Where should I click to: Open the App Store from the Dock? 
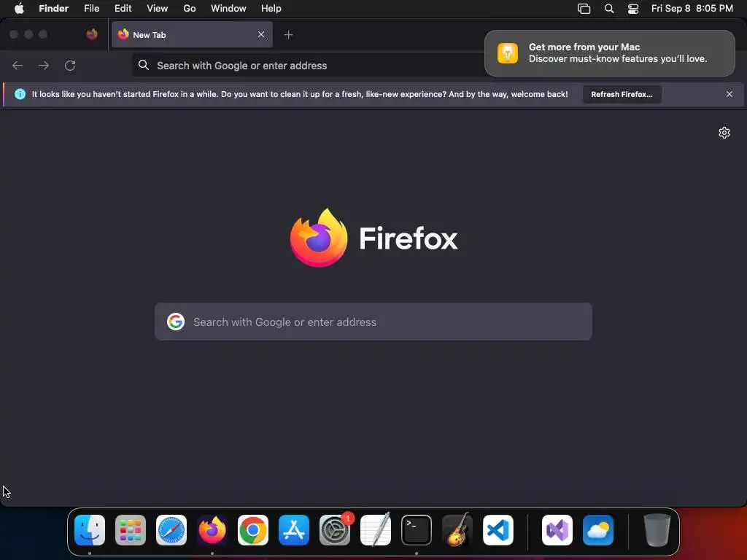(294, 530)
